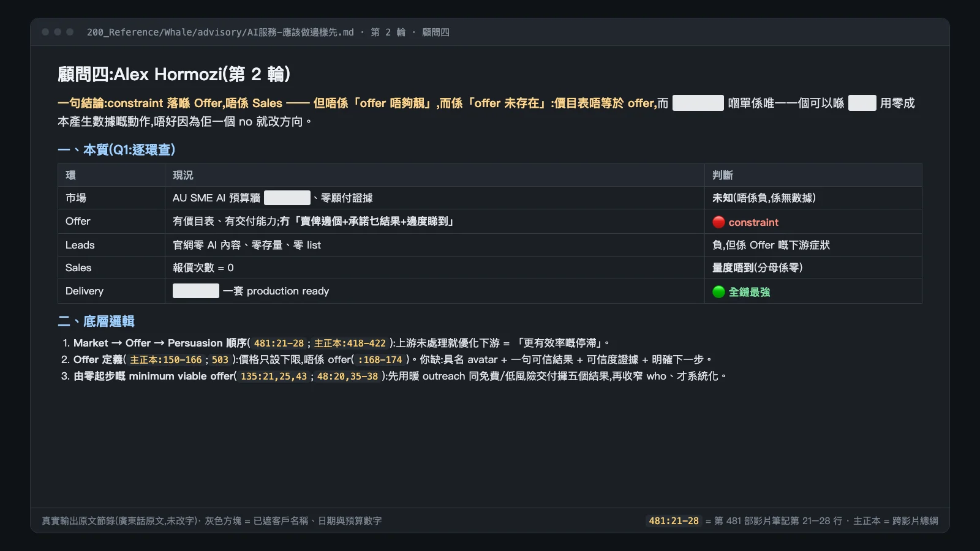Viewport: 980px width, 551px height.
Task: Select the 'Offer' row label in table
Action: tap(78, 221)
